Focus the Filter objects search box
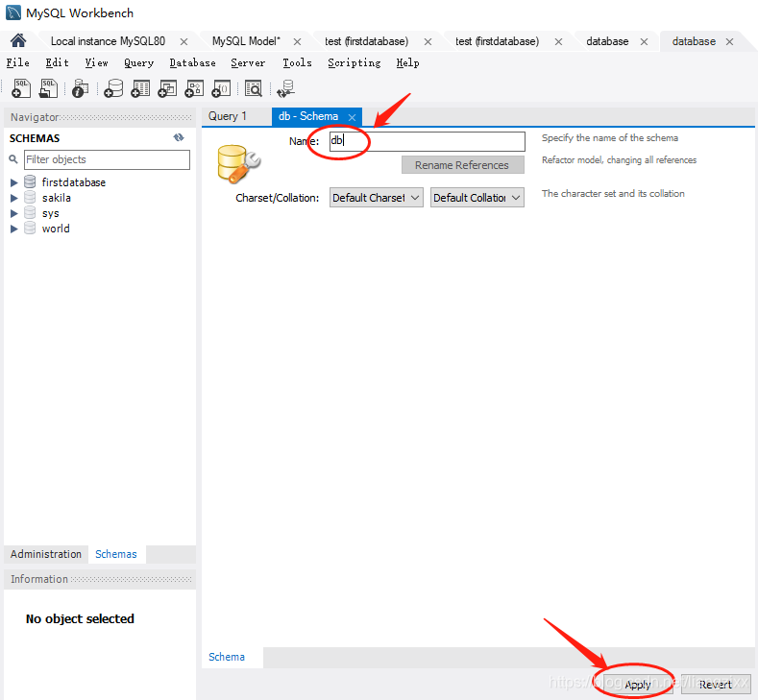The width and height of the screenshot is (758, 700). [107, 159]
